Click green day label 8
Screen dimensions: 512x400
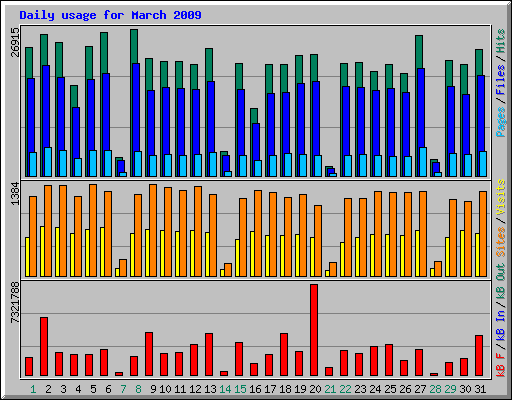point(138,389)
